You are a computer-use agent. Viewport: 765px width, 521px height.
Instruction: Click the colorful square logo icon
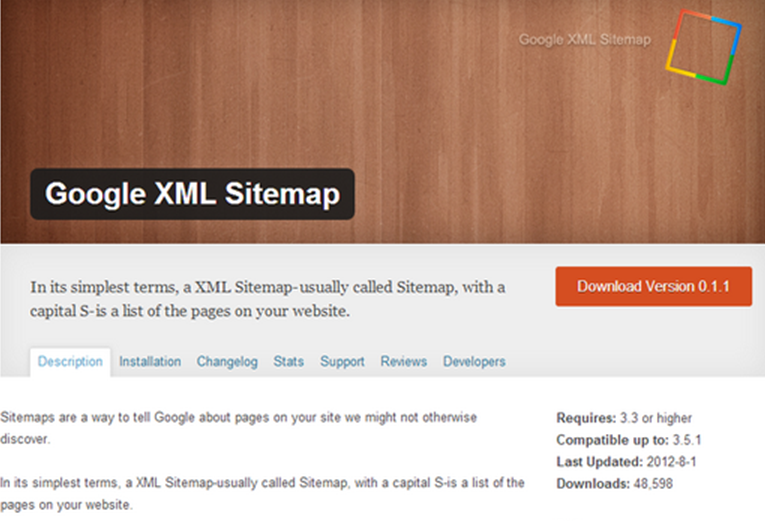point(703,47)
